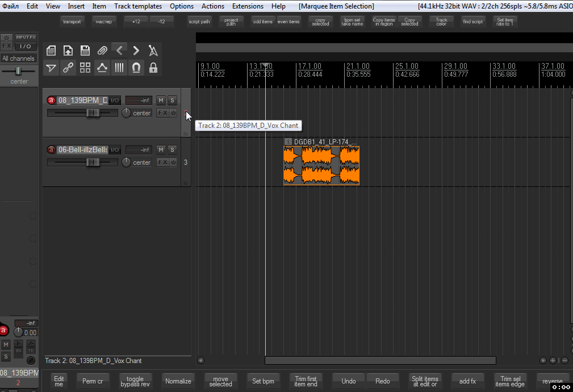Click the find script toolbar button

pyautogui.click(x=473, y=22)
